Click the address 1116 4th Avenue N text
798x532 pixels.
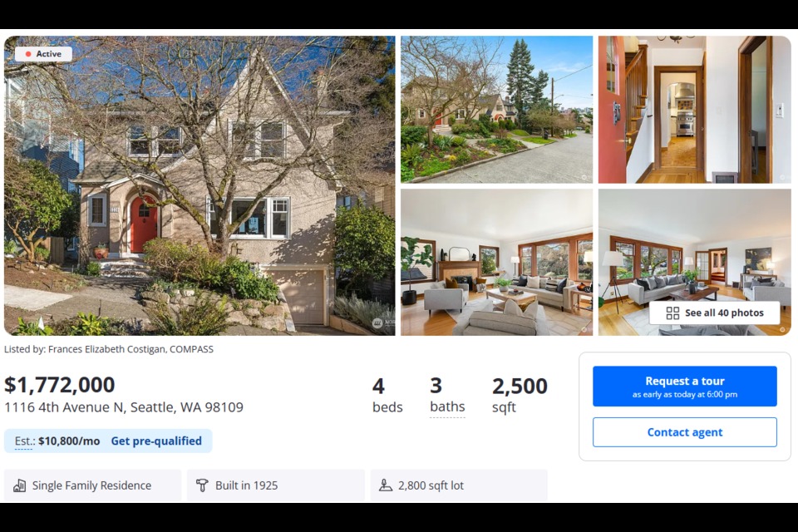pos(64,407)
